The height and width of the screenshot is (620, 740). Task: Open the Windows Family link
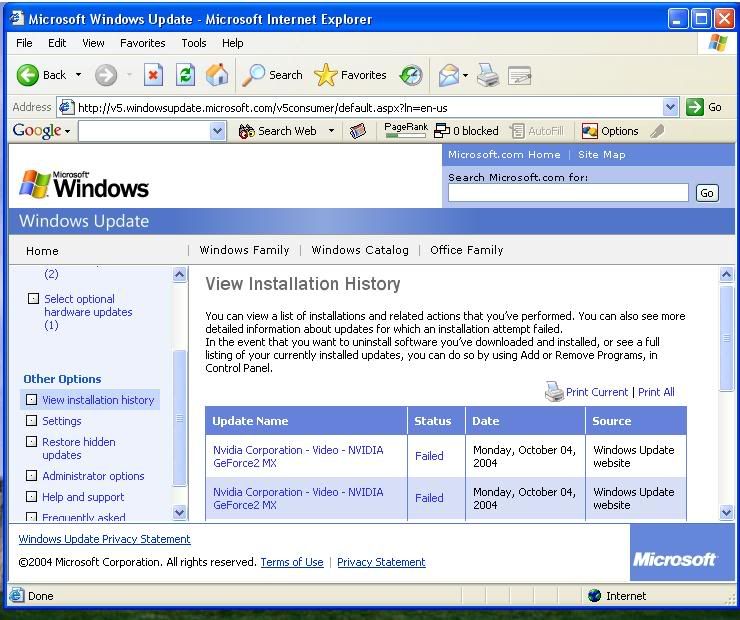click(x=244, y=250)
